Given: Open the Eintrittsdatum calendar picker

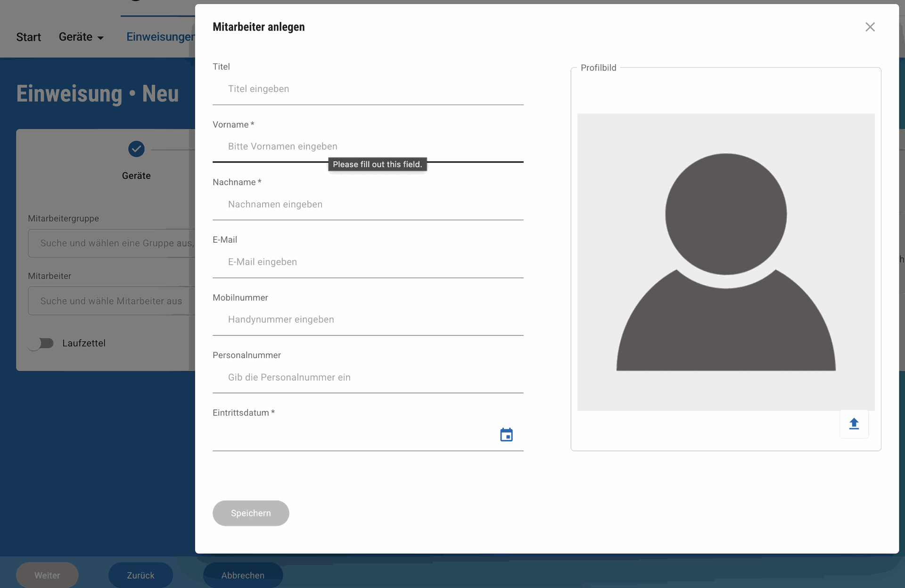Looking at the screenshot, I should (506, 434).
